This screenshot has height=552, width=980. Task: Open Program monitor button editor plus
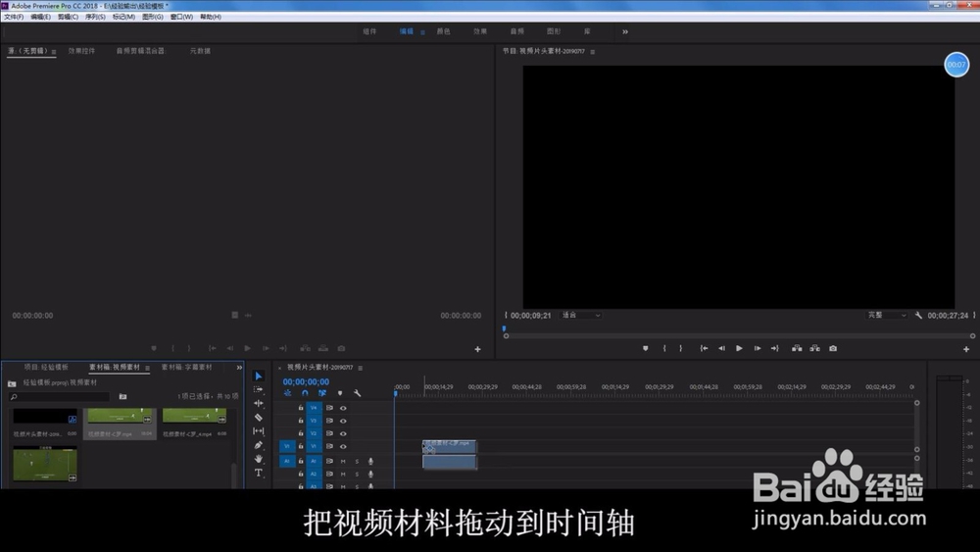pyautogui.click(x=966, y=349)
